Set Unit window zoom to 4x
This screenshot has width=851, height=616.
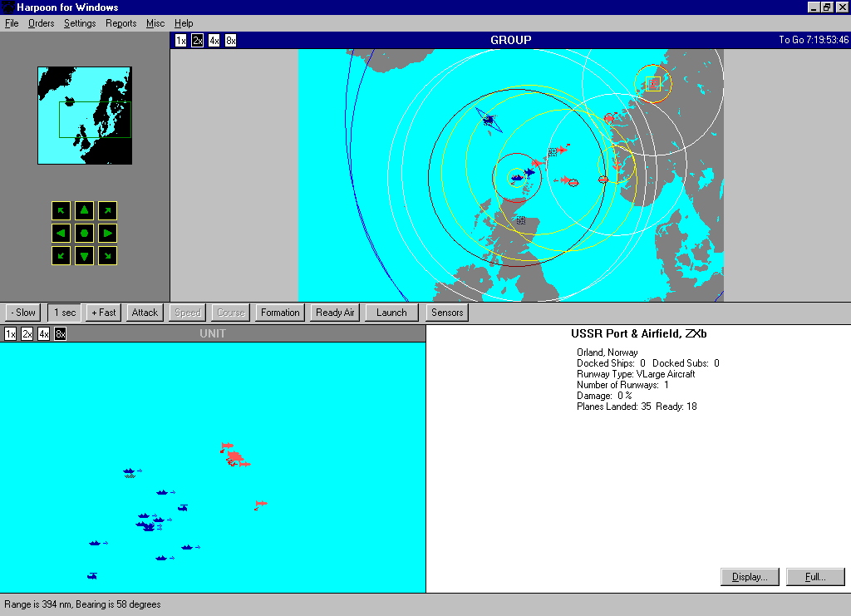(x=44, y=334)
